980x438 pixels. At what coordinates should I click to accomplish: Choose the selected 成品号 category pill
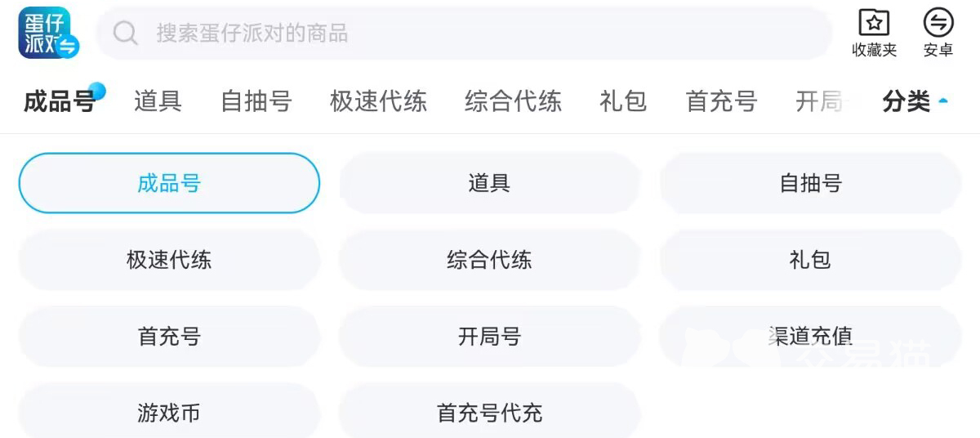[x=169, y=183]
